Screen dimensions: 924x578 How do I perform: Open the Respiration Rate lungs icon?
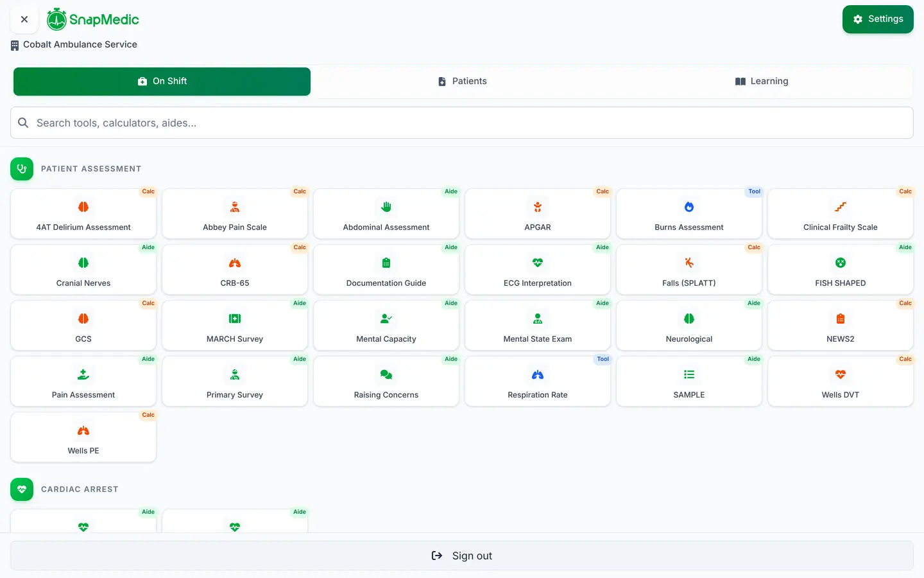click(x=538, y=374)
